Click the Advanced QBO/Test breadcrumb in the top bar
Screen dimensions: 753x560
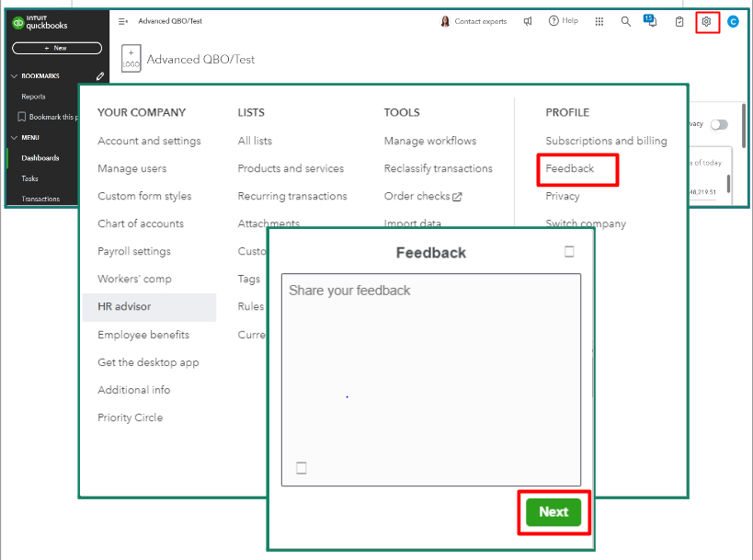pos(170,21)
